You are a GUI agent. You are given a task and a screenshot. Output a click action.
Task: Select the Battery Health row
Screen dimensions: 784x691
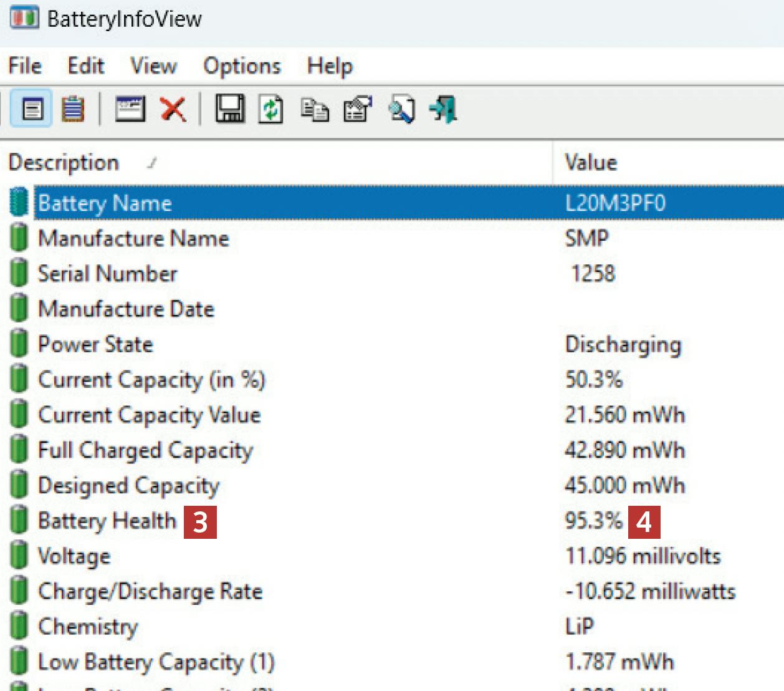click(107, 521)
